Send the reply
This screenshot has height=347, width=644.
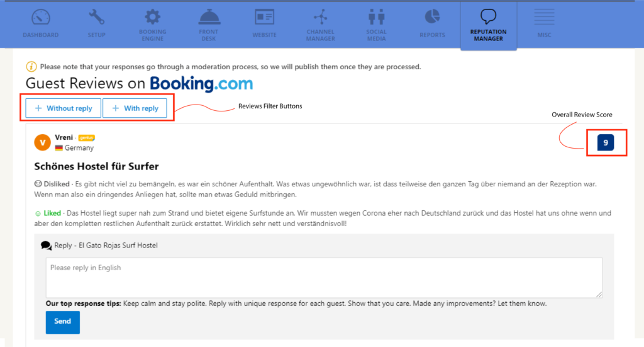62,322
